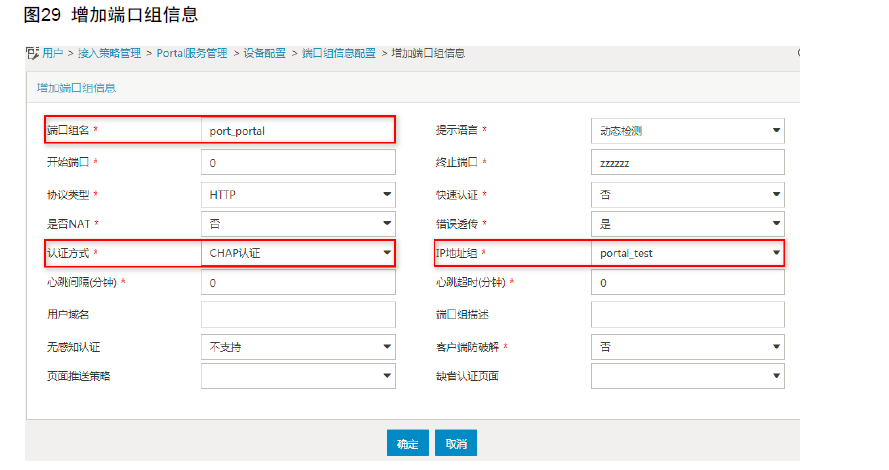Focus the 开始端口 text field
This screenshot has height=470, width=889.
pos(298,162)
